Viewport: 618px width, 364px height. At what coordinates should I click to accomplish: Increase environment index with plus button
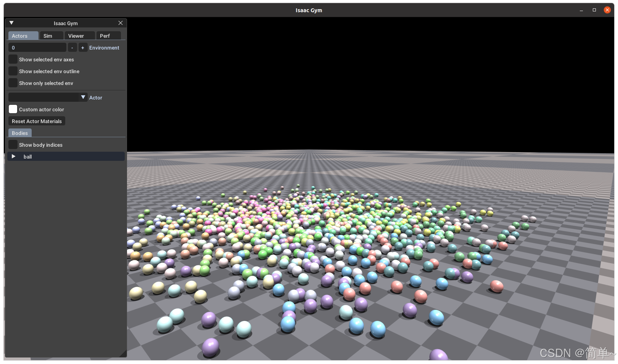[83, 48]
